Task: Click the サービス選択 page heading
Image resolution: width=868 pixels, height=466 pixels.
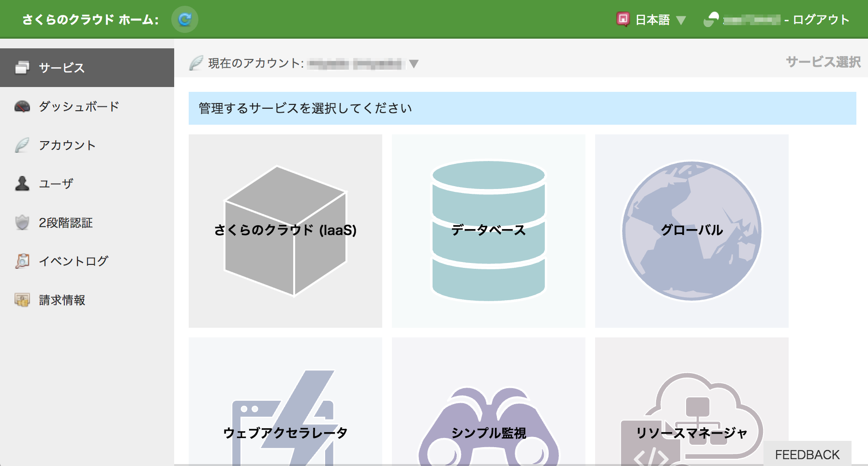Action: pyautogui.click(x=823, y=62)
